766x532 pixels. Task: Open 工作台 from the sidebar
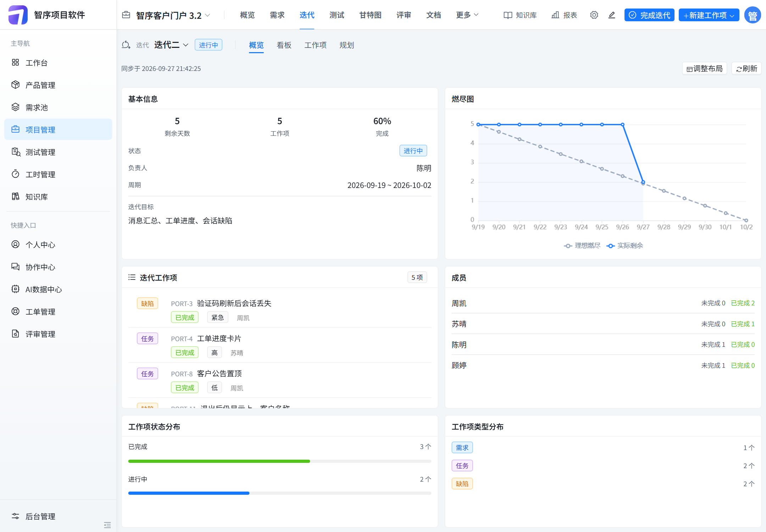[x=58, y=63]
